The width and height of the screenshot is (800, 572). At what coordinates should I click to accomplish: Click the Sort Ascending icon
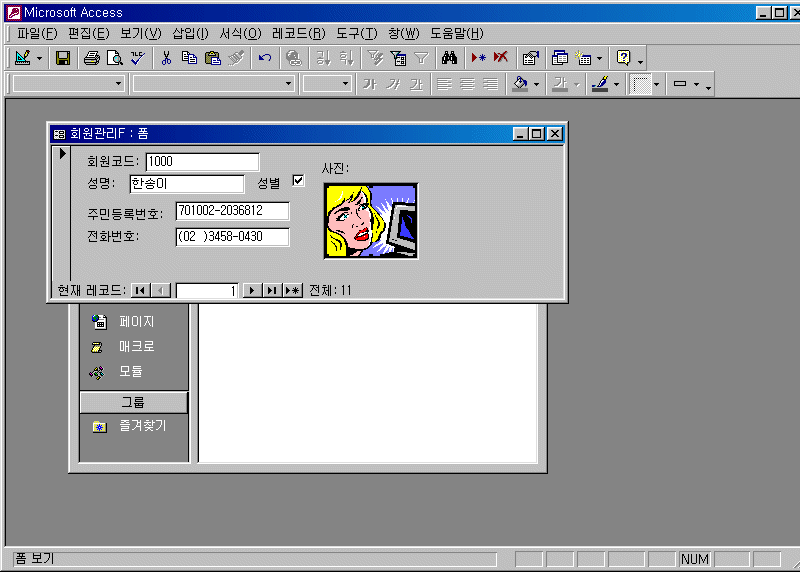pyautogui.click(x=323, y=58)
